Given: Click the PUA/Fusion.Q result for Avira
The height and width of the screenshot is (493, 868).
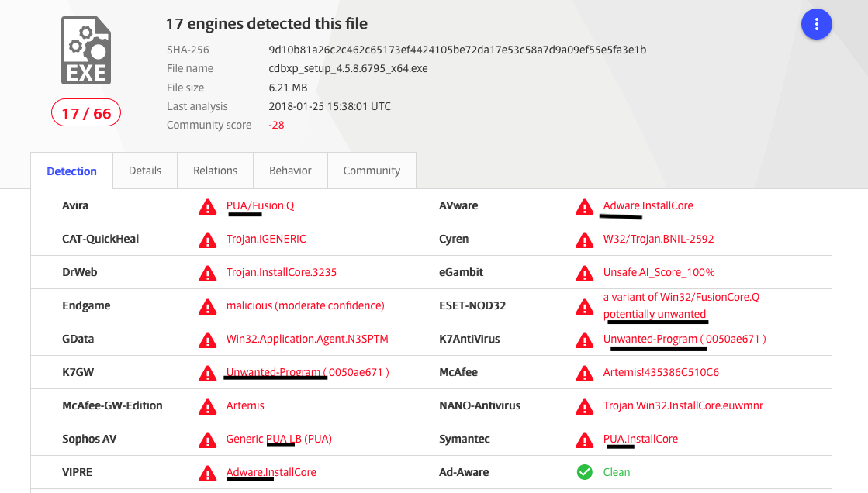Looking at the screenshot, I should coord(260,205).
